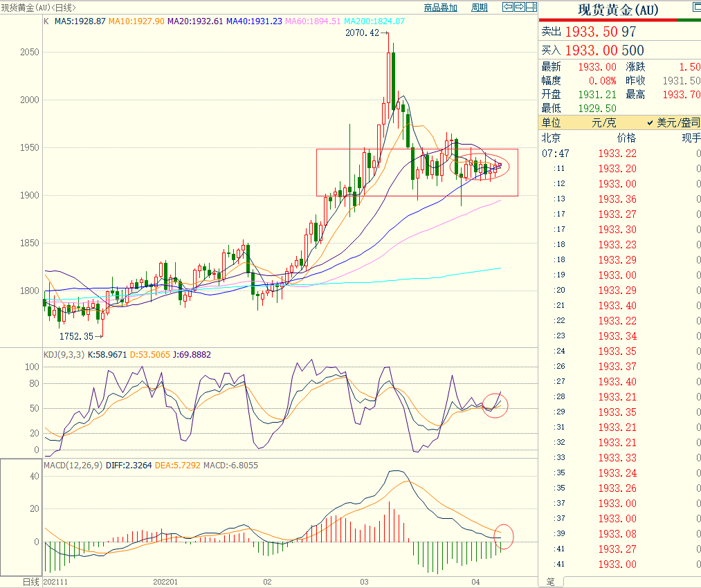
Task: Click the MA20:1932.61 indicator label
Action: pos(195,21)
